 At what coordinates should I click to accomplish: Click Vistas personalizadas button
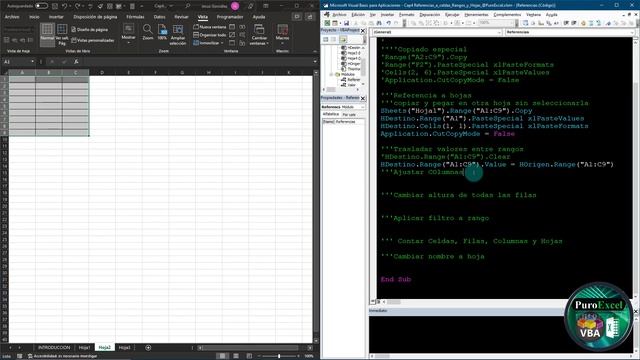pos(93,40)
